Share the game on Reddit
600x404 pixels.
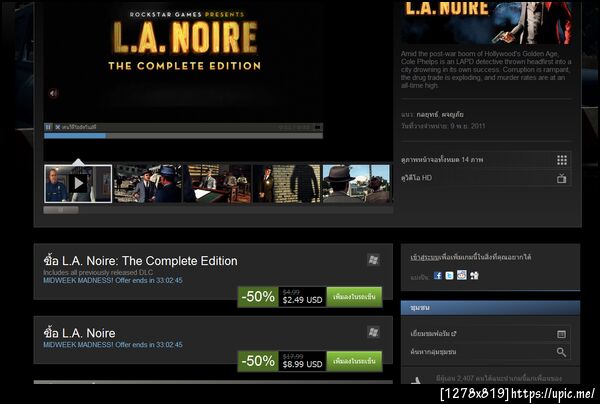tap(462, 275)
